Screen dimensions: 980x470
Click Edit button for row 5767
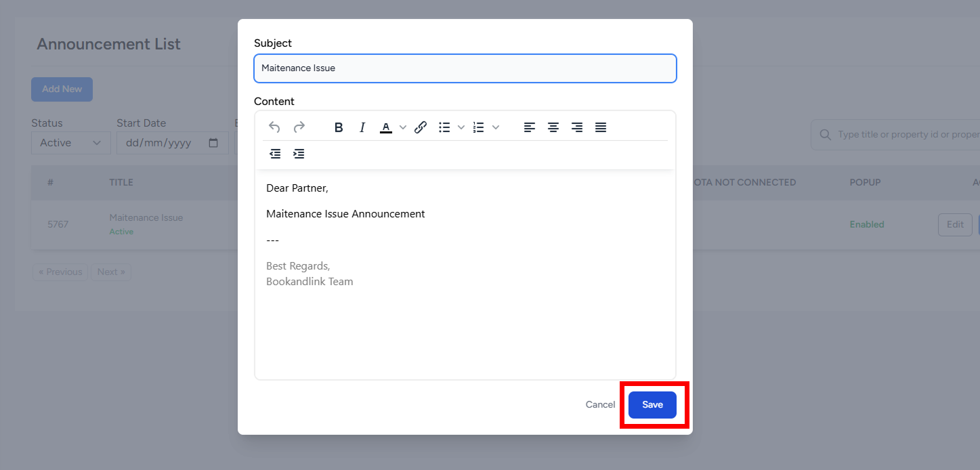coord(955,225)
